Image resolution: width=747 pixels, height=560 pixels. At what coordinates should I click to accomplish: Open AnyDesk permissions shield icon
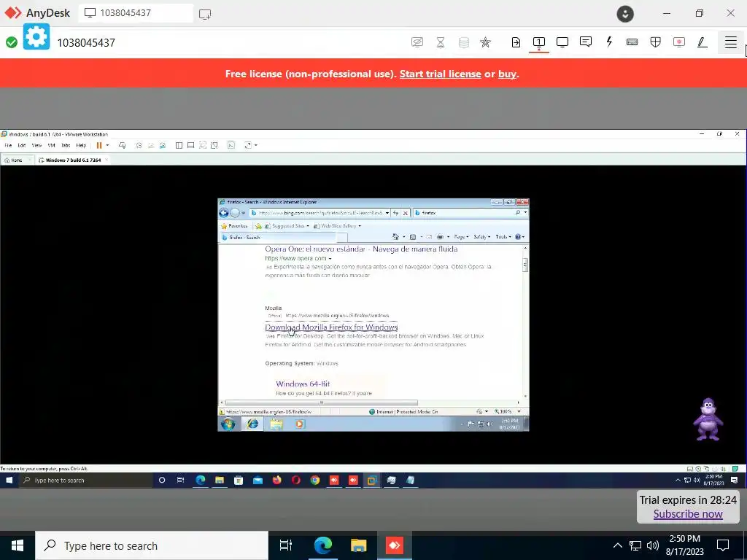click(x=656, y=42)
